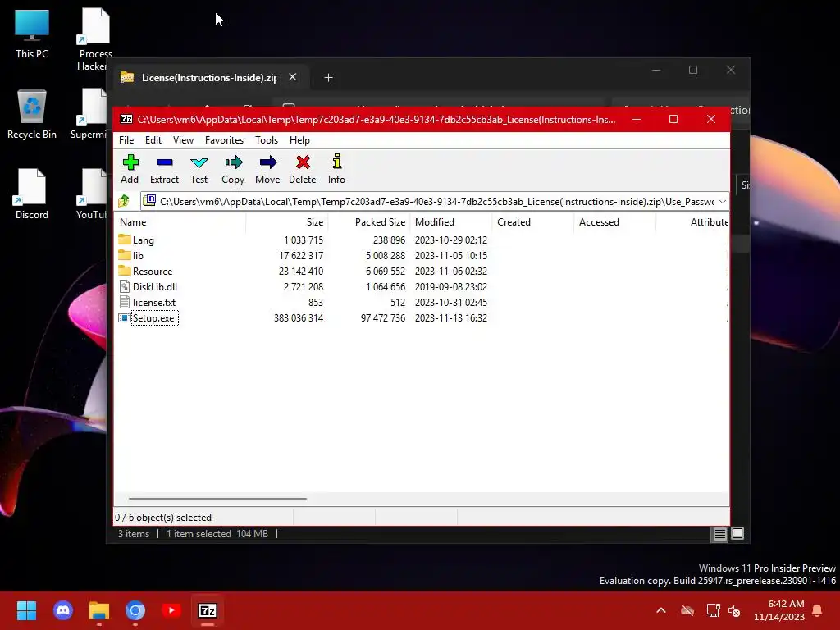Select the Setup.exe file
Screen dimensions: 840x630
point(153,318)
